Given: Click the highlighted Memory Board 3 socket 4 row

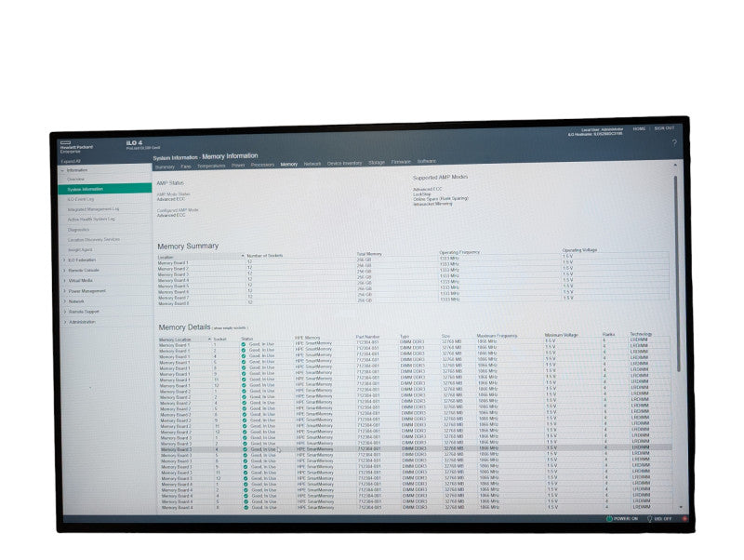Looking at the screenshot, I should tap(415, 448).
